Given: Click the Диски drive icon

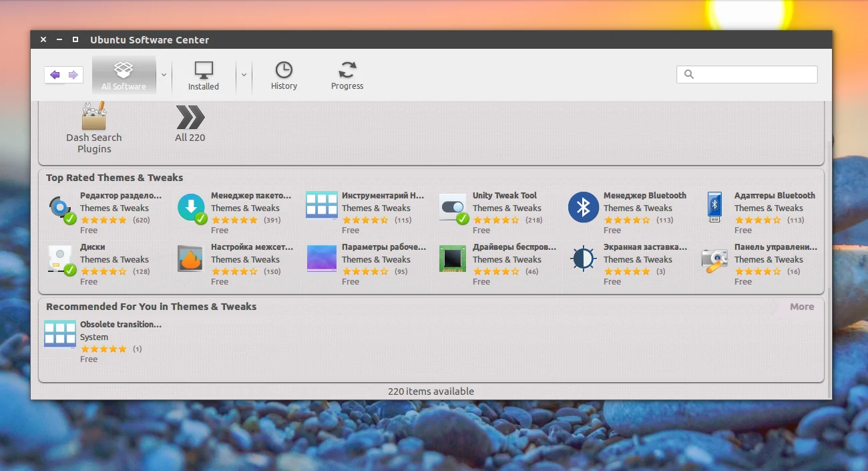Looking at the screenshot, I should click(62, 260).
